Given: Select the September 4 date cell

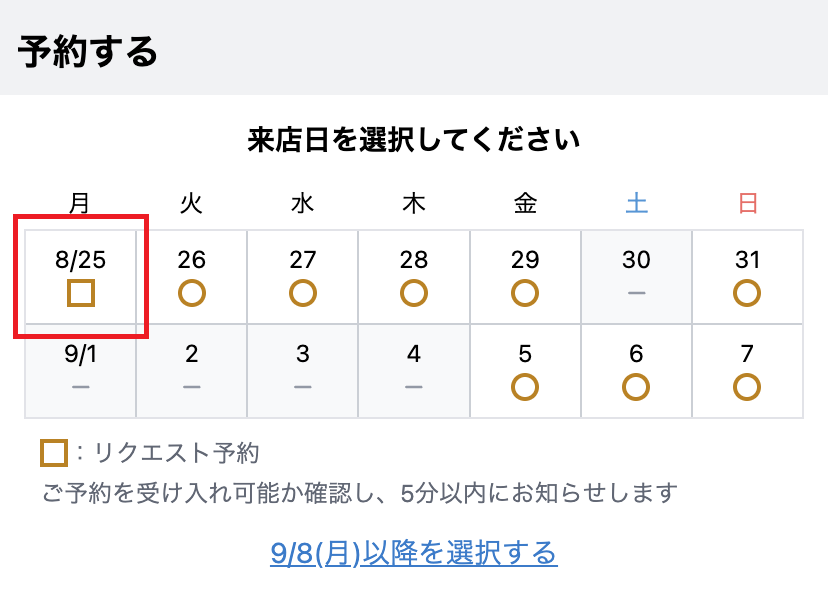Looking at the screenshot, I should [x=414, y=370].
